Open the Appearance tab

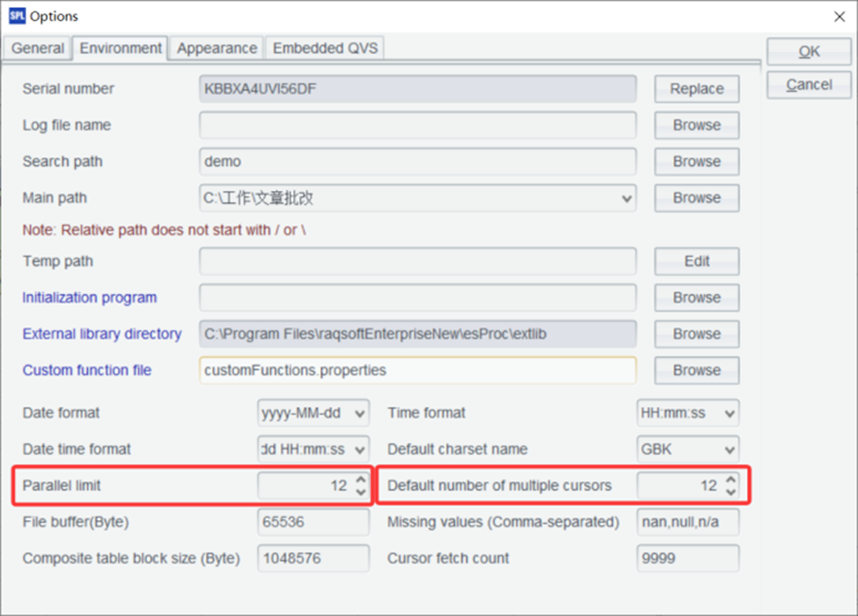coord(216,48)
